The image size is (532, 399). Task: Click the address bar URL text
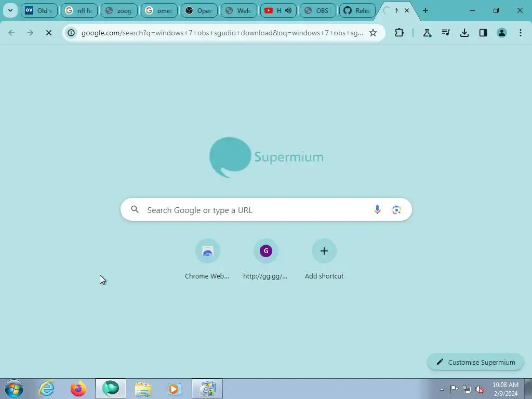(222, 33)
